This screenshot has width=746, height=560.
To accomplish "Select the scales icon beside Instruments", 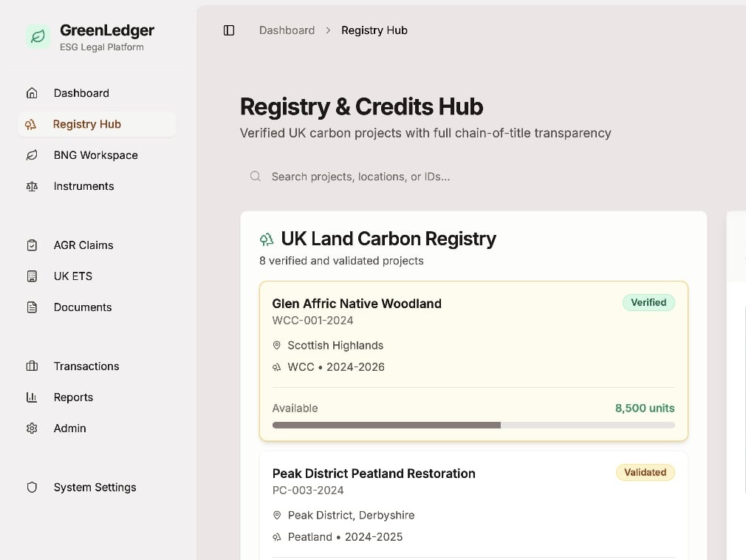I will (32, 186).
